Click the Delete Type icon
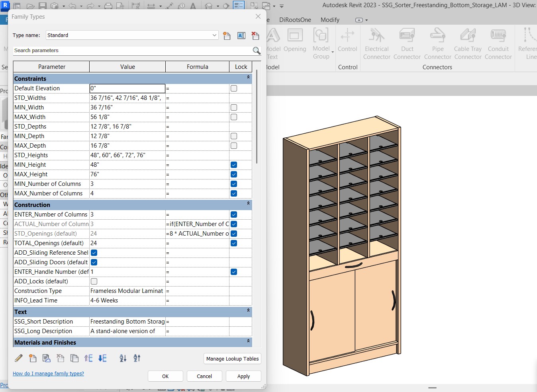Viewport: 537px width, 392px height. [255, 35]
